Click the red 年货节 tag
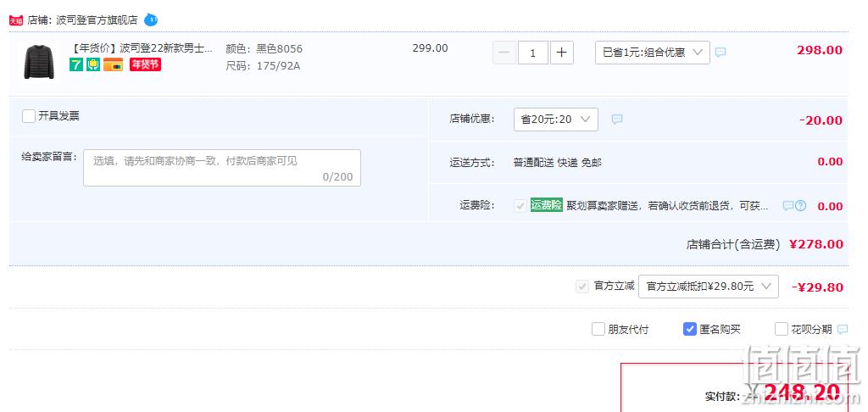The height and width of the screenshot is (412, 868). (x=145, y=64)
